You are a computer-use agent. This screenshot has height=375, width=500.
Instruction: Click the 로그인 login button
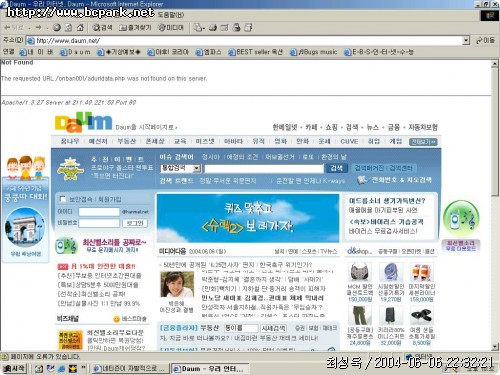coord(135,223)
